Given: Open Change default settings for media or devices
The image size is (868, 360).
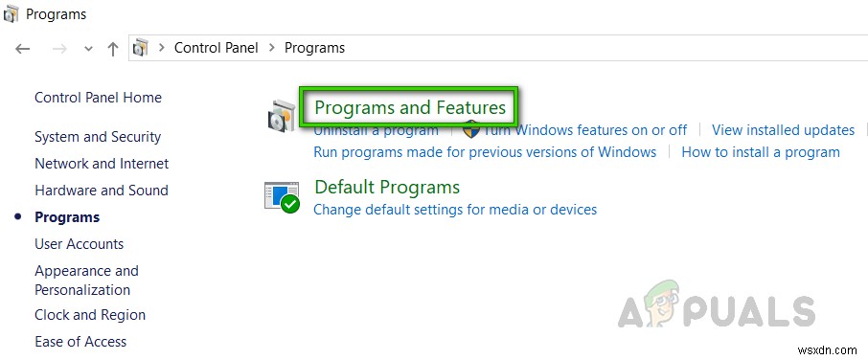Looking at the screenshot, I should pyautogui.click(x=455, y=210).
